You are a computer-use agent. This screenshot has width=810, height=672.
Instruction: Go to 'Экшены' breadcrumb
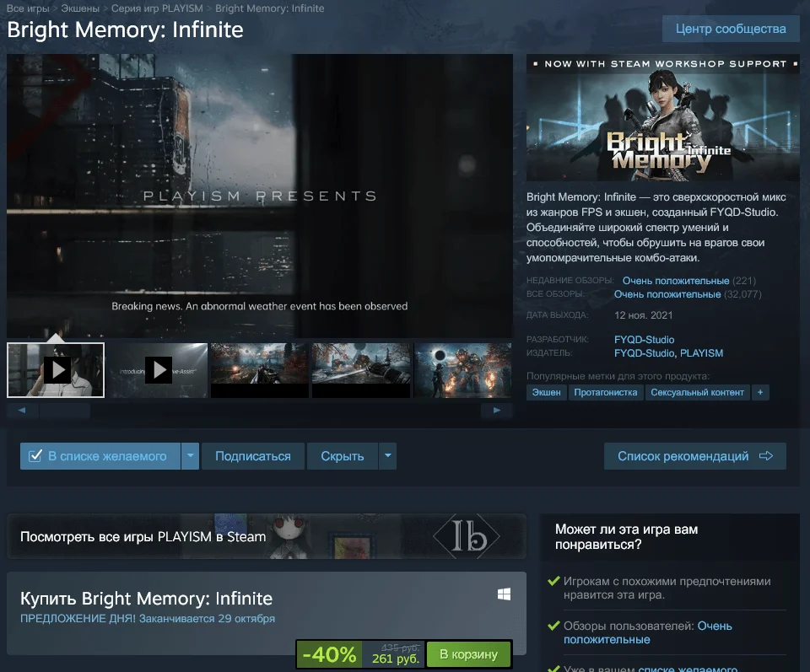(x=80, y=8)
